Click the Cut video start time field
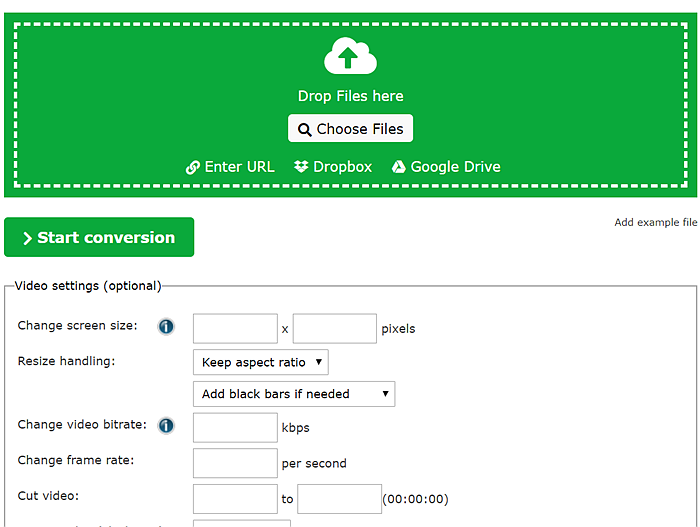The height and width of the screenshot is (527, 700). (x=235, y=499)
